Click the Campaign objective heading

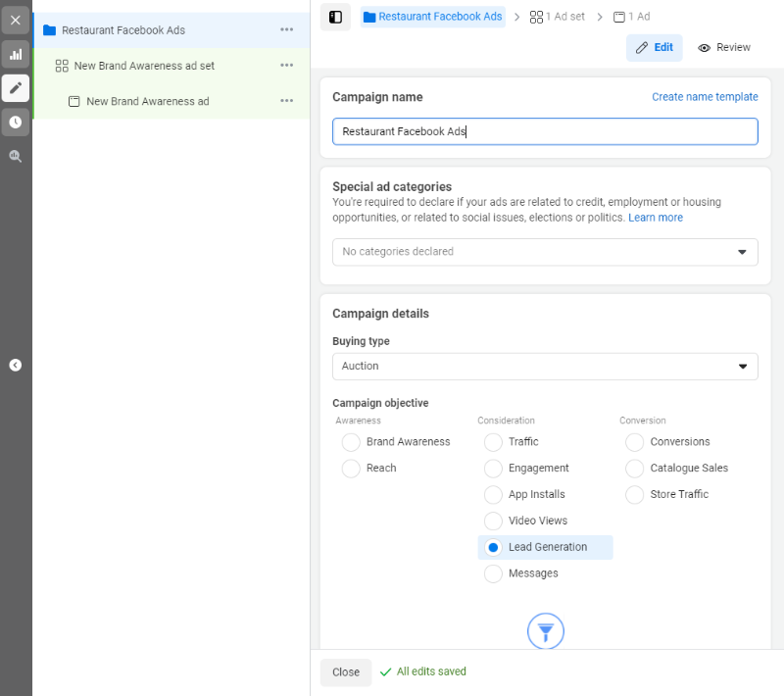point(380,403)
